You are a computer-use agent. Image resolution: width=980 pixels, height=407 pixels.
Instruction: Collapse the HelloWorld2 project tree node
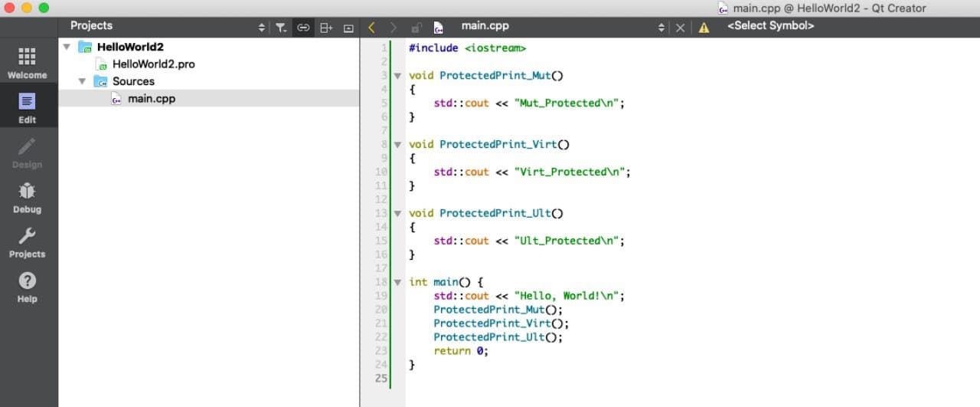coord(67,47)
